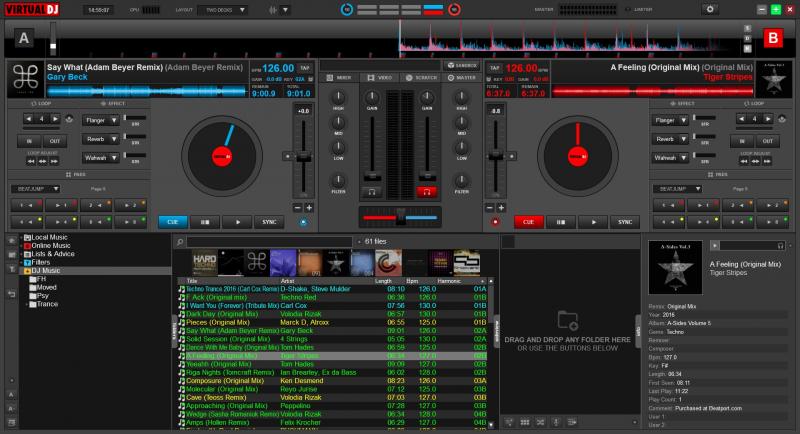Sync deck A tempo with SYNC

coord(269,222)
